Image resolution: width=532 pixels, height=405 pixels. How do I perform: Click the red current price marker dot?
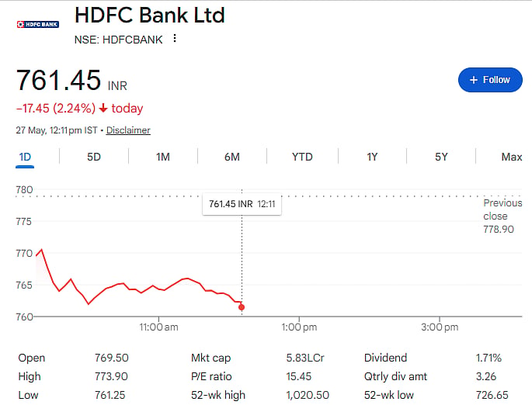click(242, 307)
